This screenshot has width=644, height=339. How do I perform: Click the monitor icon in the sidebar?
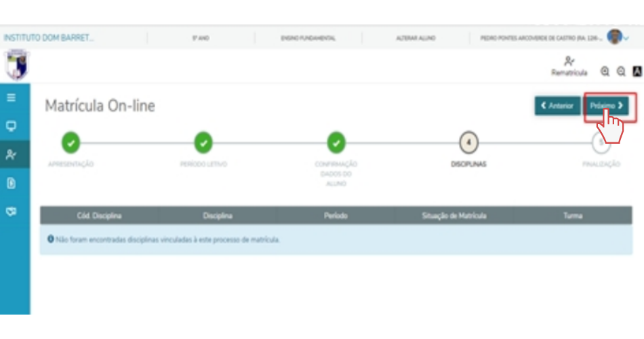point(12,126)
